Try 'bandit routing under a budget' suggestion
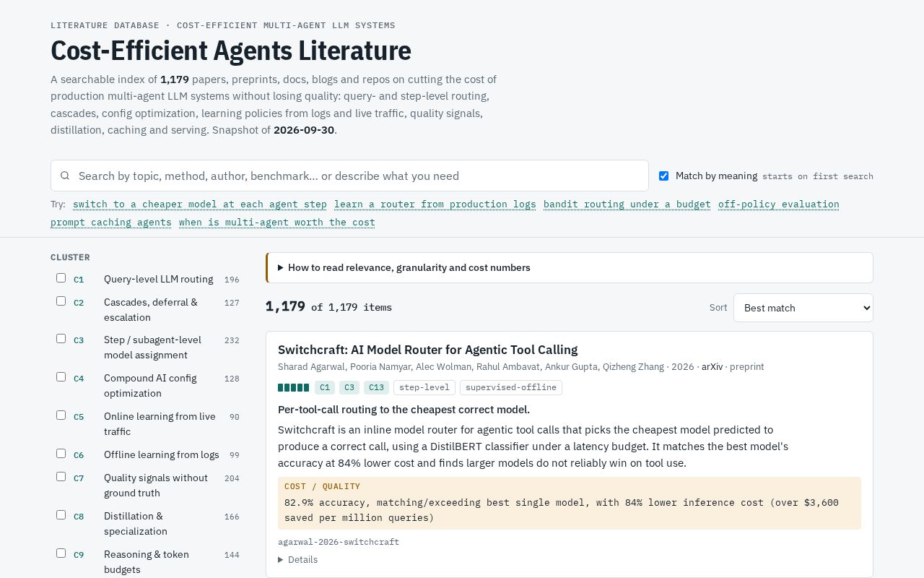924x578 pixels. [x=627, y=204]
